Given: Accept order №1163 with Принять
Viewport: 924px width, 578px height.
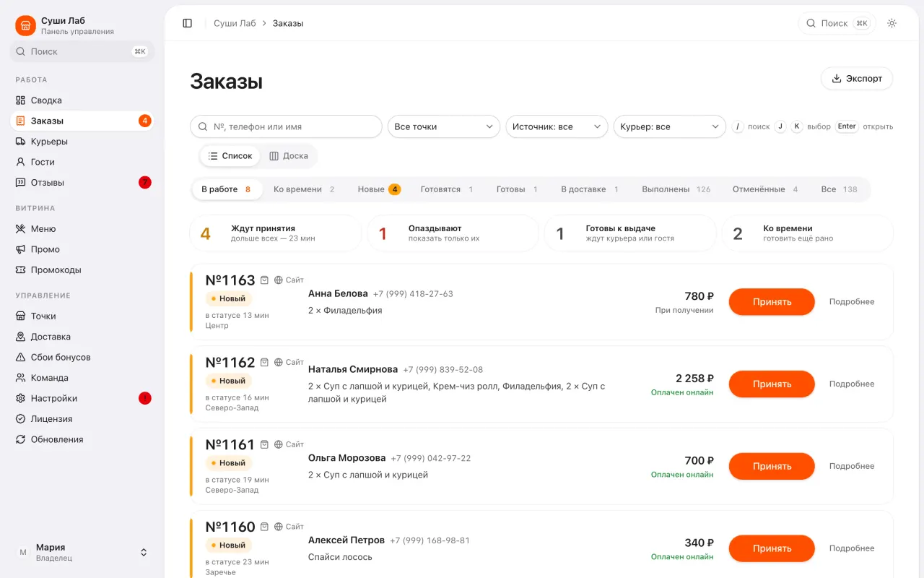Looking at the screenshot, I should coord(772,302).
